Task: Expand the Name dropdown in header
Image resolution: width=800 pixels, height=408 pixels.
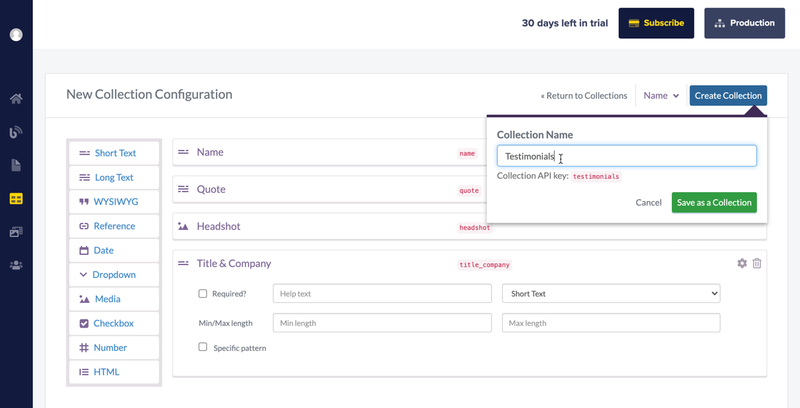Action: coord(661,95)
